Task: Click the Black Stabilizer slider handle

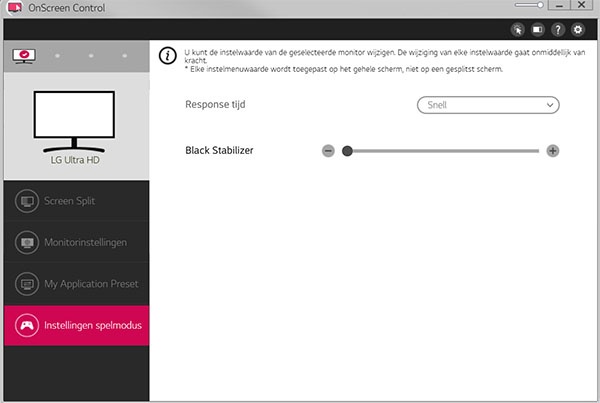Action: 347,151
